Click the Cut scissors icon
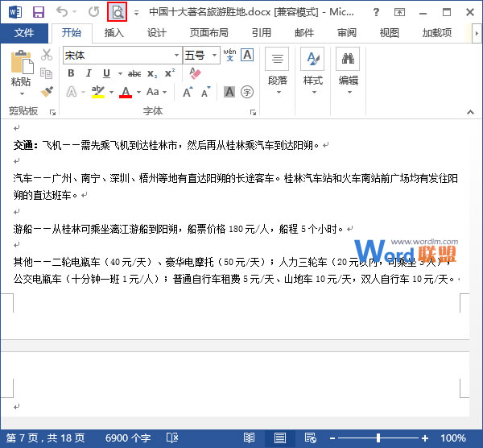Viewport: 483px width, 448px height. coord(47,55)
